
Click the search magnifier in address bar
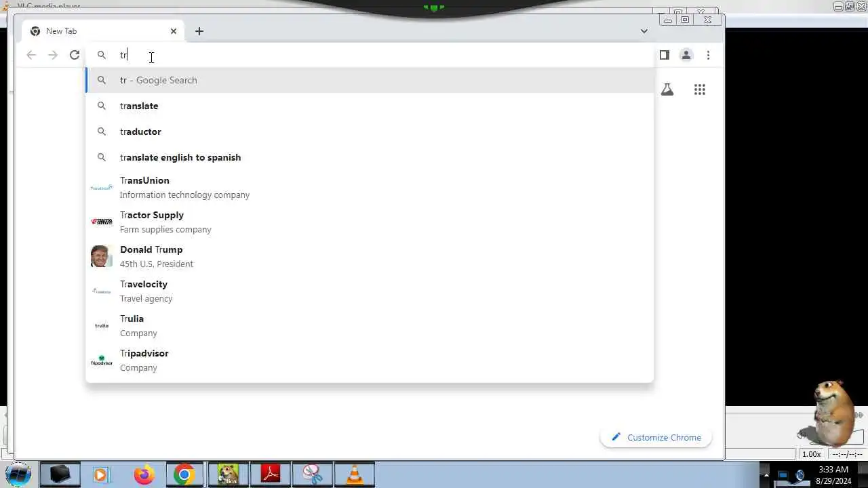102,55
